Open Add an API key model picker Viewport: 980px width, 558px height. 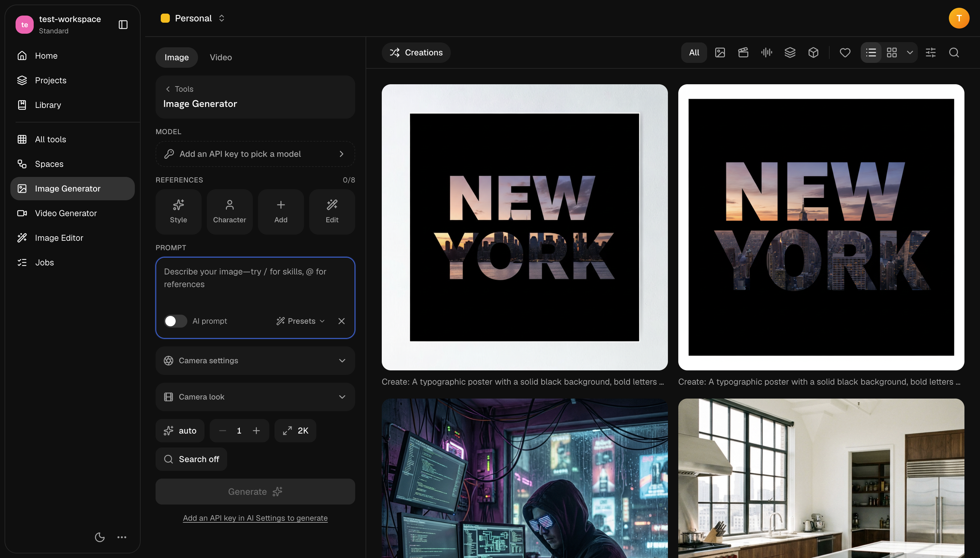coord(255,154)
